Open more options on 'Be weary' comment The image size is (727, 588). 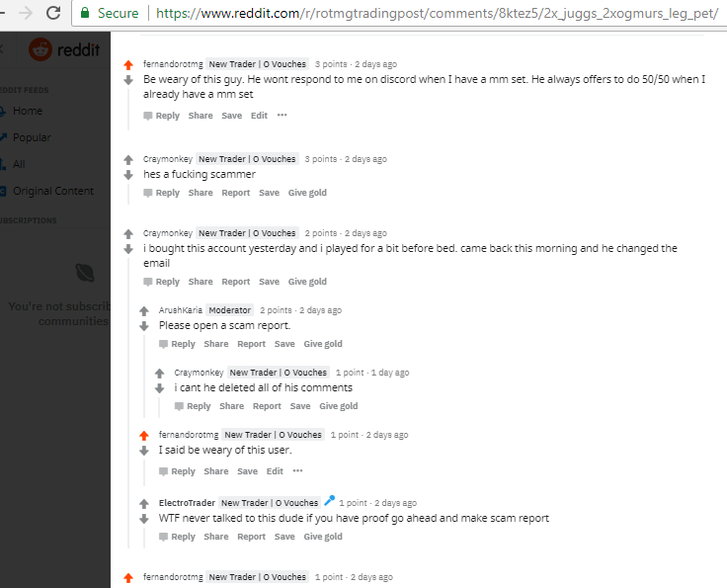click(282, 115)
